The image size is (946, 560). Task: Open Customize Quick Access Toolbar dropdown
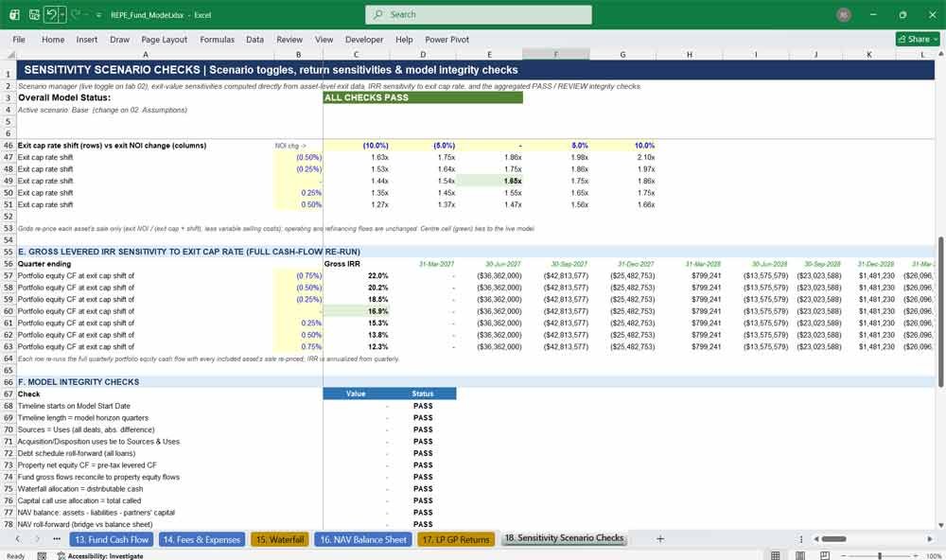click(98, 15)
